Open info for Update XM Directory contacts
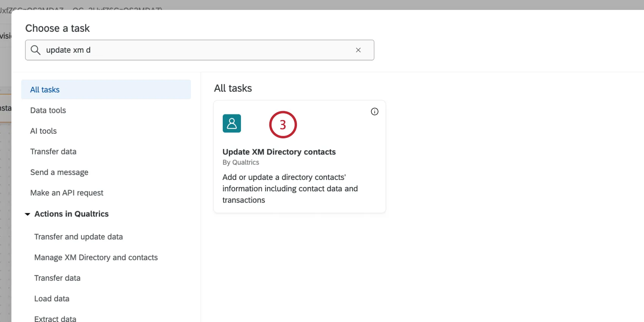The image size is (644, 322). tap(374, 111)
